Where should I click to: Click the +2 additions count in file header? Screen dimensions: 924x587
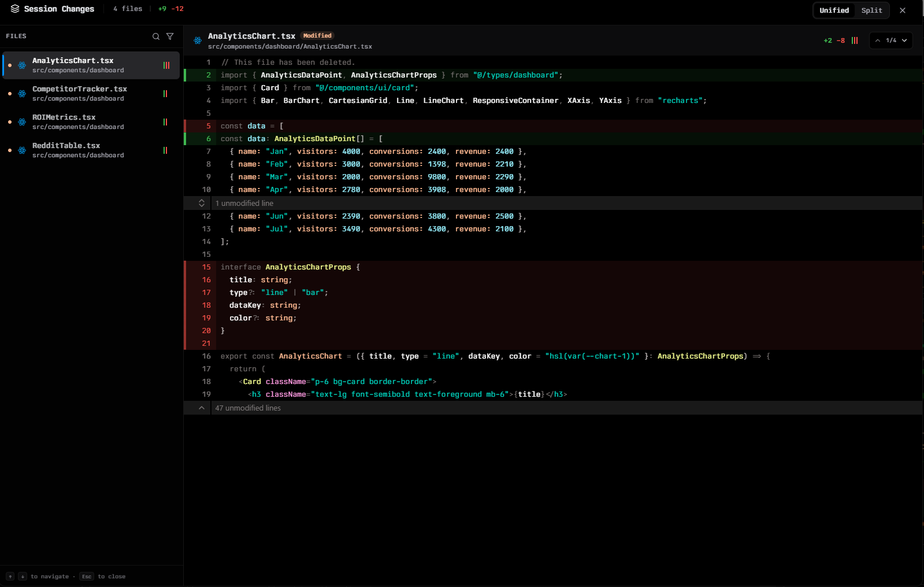(x=827, y=40)
